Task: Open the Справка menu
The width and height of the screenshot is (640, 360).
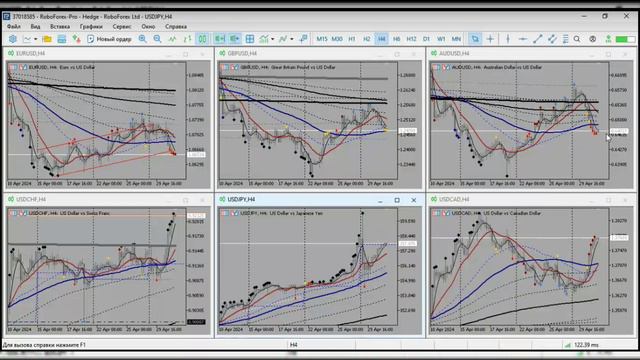Action: pyautogui.click(x=176, y=27)
